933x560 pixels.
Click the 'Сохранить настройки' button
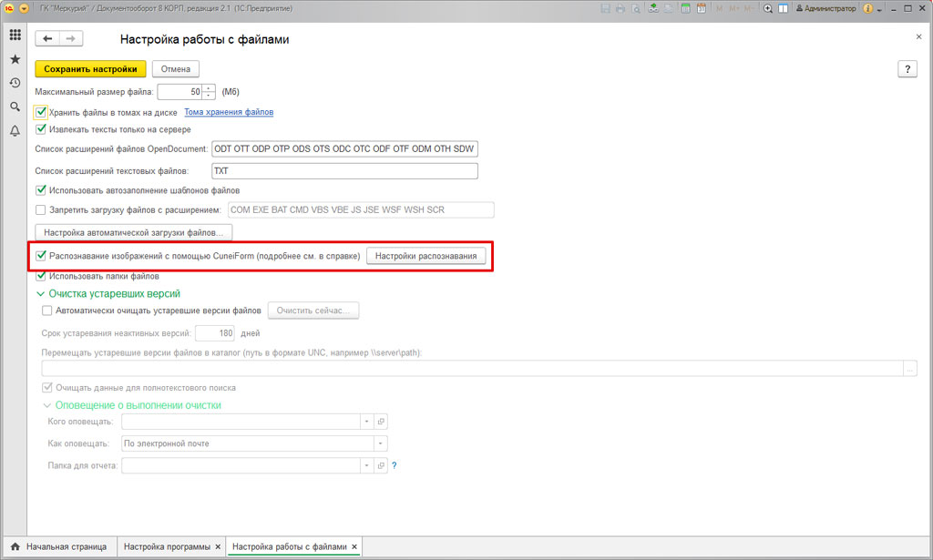click(x=90, y=69)
